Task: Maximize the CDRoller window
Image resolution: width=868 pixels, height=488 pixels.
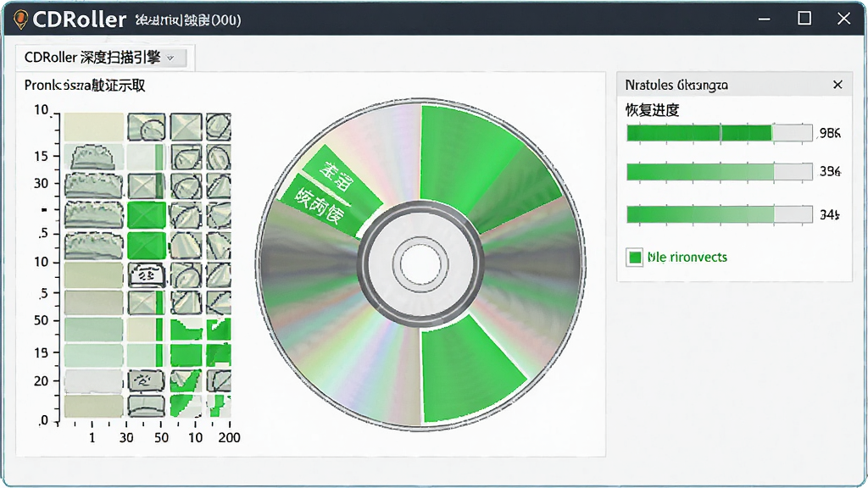Action: tap(804, 19)
